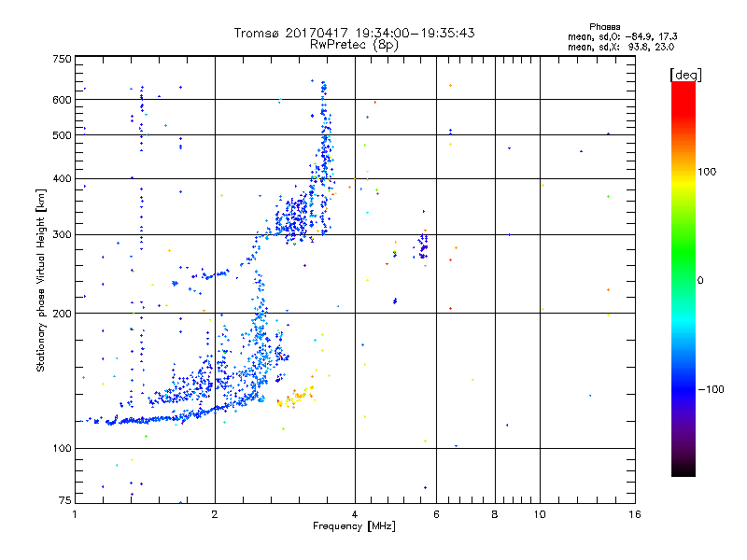This screenshot has height=560, width=747.
Task: Click the 'mean, sd,O: -84.9, 17.3' statistic
Action: coord(622,36)
